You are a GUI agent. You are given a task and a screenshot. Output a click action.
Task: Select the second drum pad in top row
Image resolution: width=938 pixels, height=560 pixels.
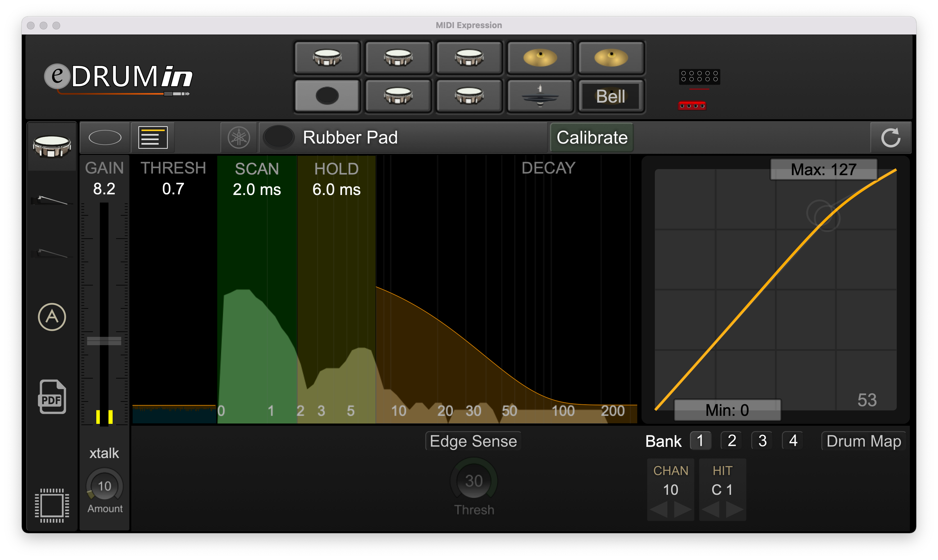coord(398,58)
